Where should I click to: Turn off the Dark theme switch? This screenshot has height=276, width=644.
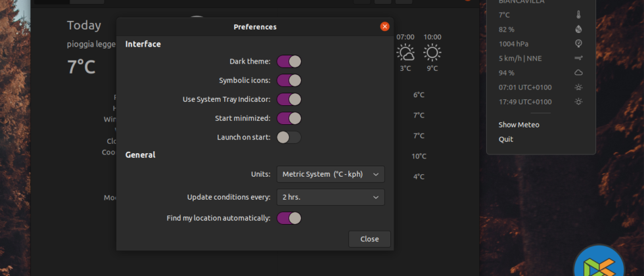(289, 61)
